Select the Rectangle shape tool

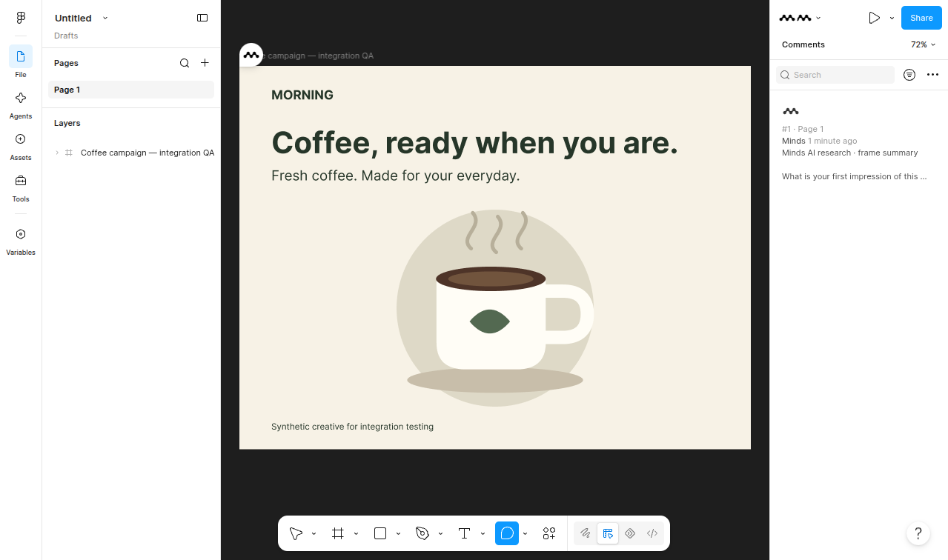point(380,533)
